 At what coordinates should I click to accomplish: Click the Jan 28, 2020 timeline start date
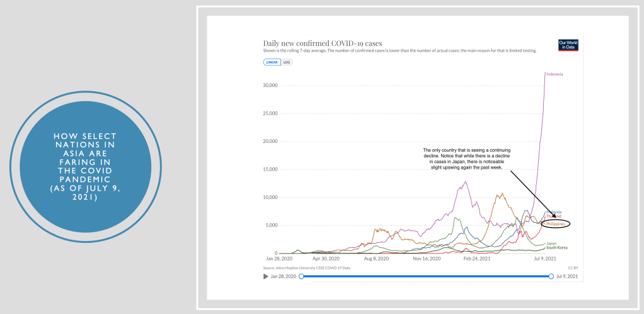click(x=284, y=276)
